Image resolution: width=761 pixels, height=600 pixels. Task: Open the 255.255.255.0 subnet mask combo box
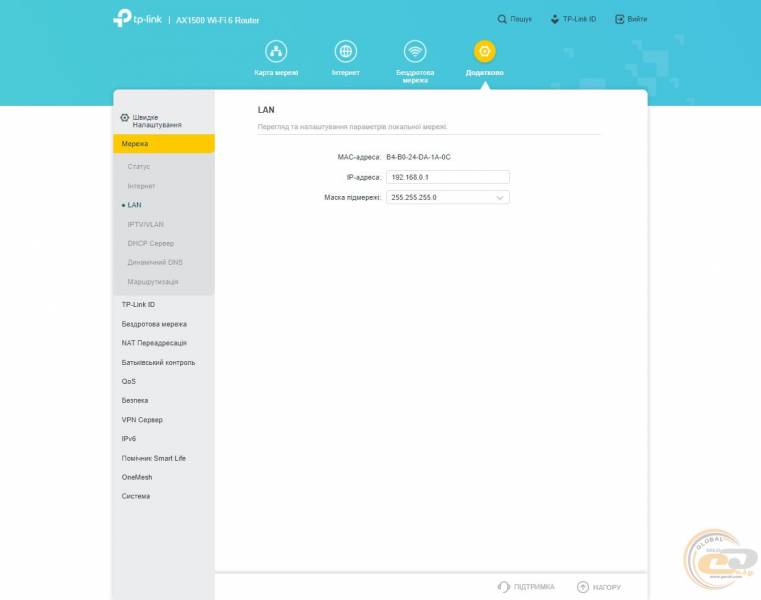448,198
